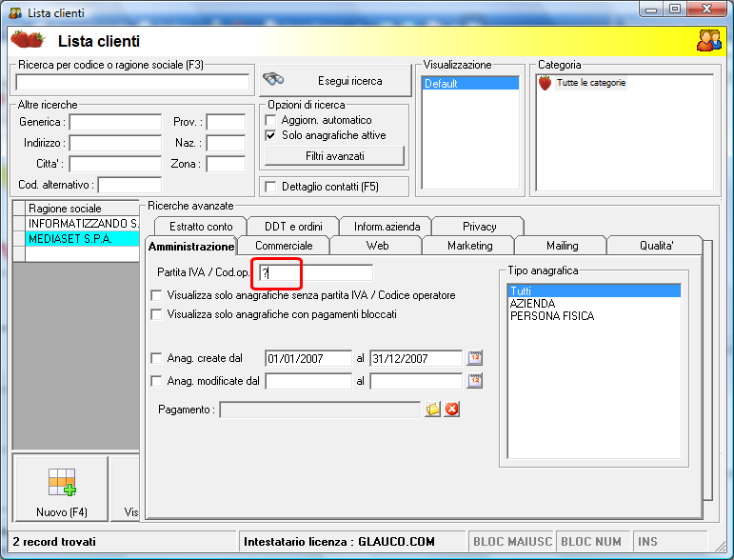The width and height of the screenshot is (734, 560).
Task: Select Tutte le categorie in Categoria
Action: pos(591,83)
